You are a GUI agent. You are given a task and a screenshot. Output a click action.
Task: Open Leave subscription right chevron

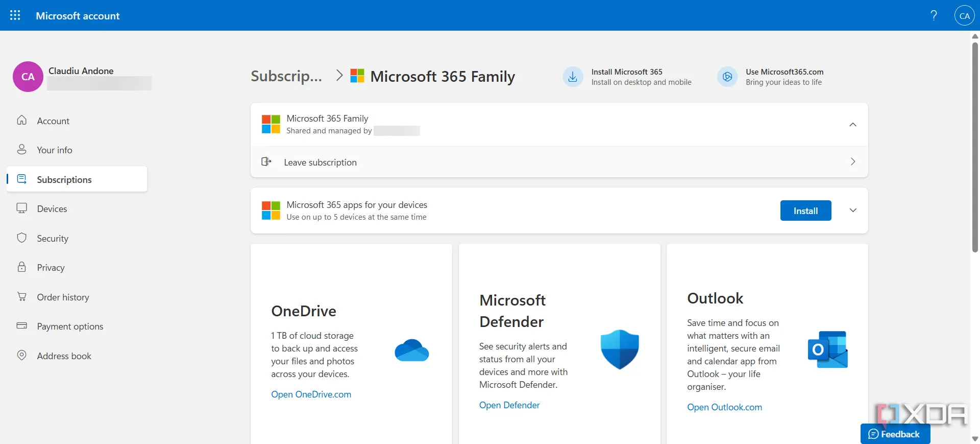(x=852, y=161)
